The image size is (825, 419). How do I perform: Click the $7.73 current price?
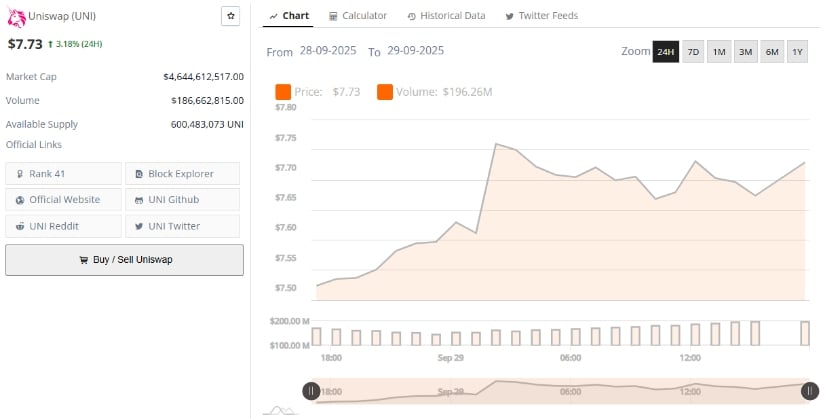(x=25, y=44)
